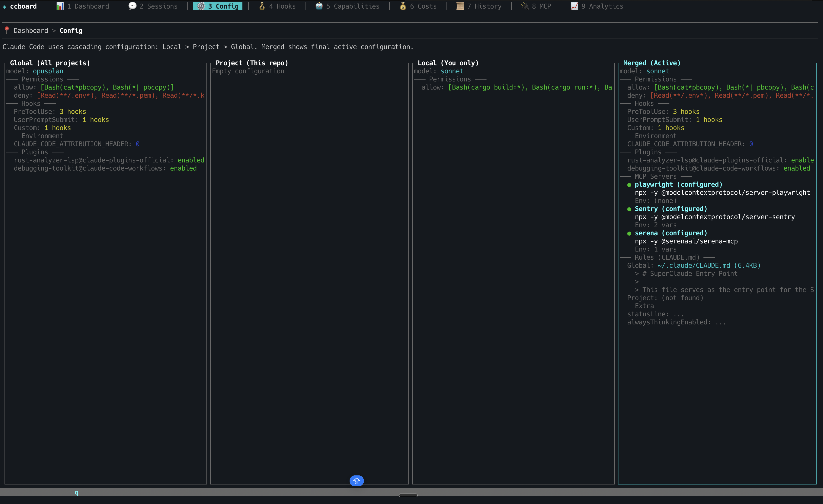This screenshot has width=823, height=504.
Task: Open History via the scroll icon
Action: (x=460, y=6)
